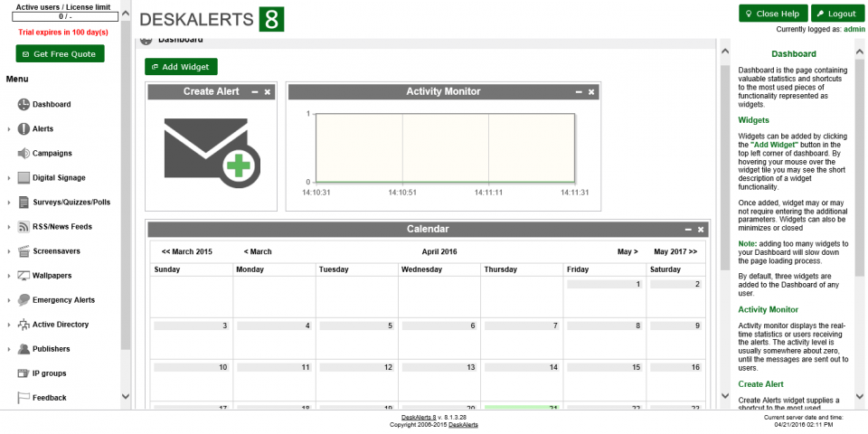Image resolution: width=868 pixels, height=434 pixels.
Task: Open the Dashboard menu item
Action: (52, 104)
